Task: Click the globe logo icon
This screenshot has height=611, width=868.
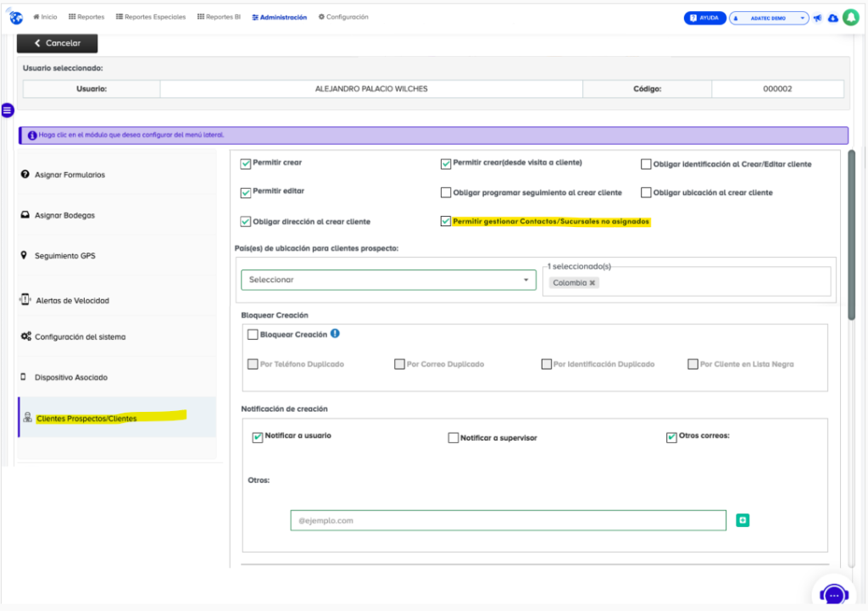Action: [x=15, y=17]
